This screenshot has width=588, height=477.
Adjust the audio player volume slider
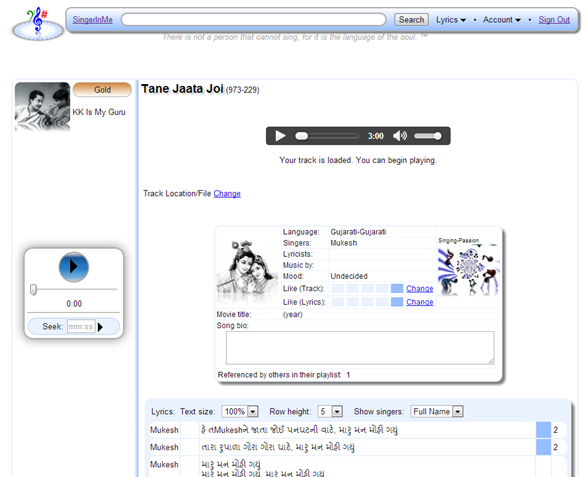click(428, 136)
